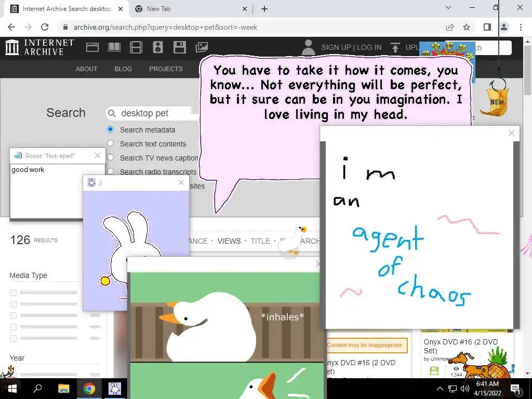Open the BLOG menu item

[123, 69]
